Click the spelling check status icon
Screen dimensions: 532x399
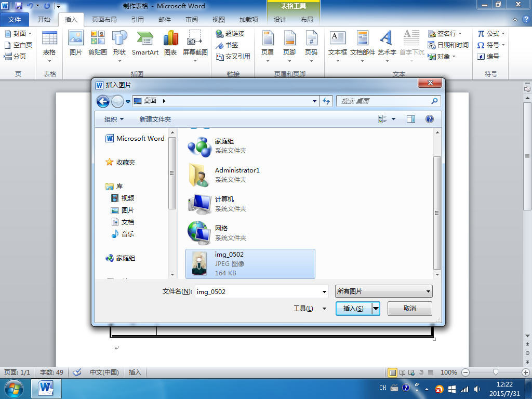77,372
